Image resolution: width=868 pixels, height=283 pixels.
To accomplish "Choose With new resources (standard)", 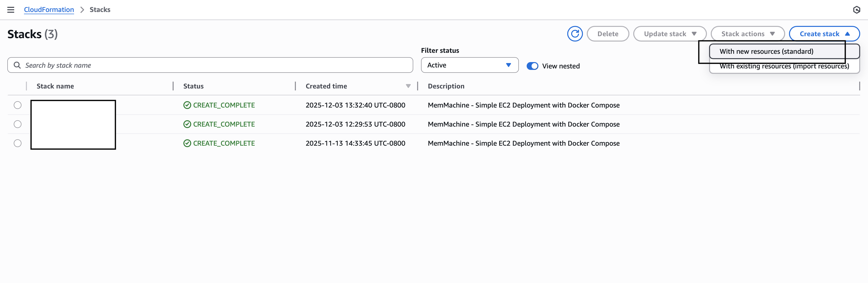I will [x=766, y=52].
